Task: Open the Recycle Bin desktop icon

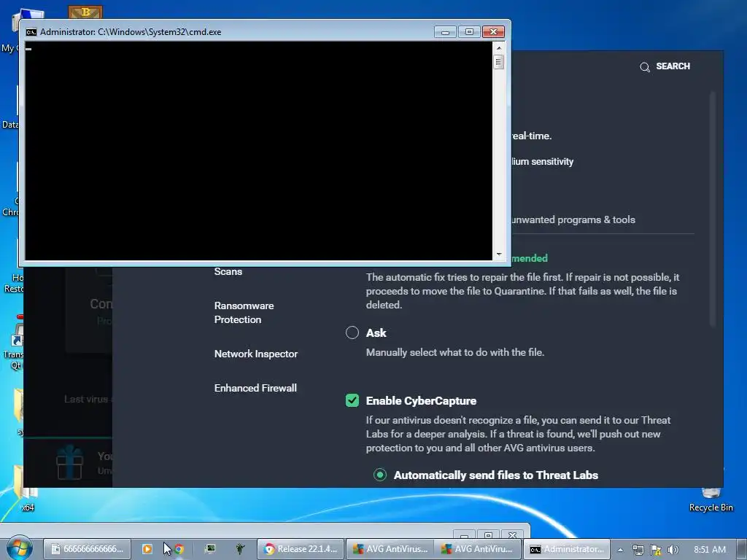Action: (x=711, y=500)
